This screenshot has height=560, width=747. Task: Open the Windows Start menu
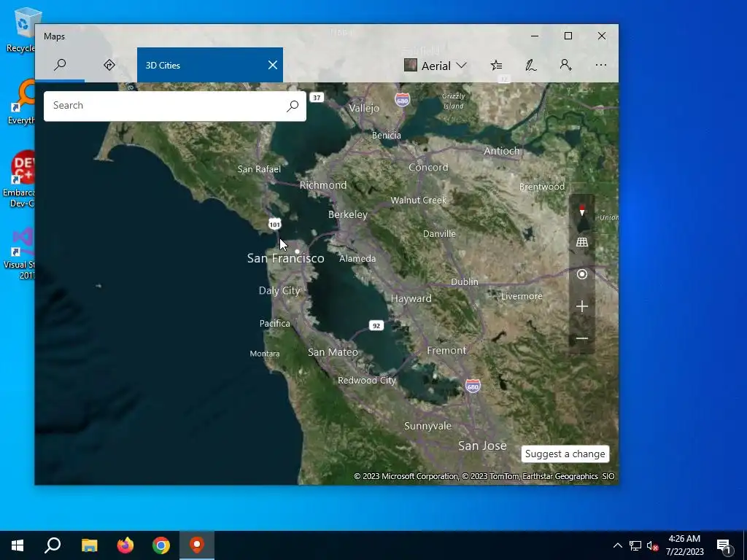point(18,545)
